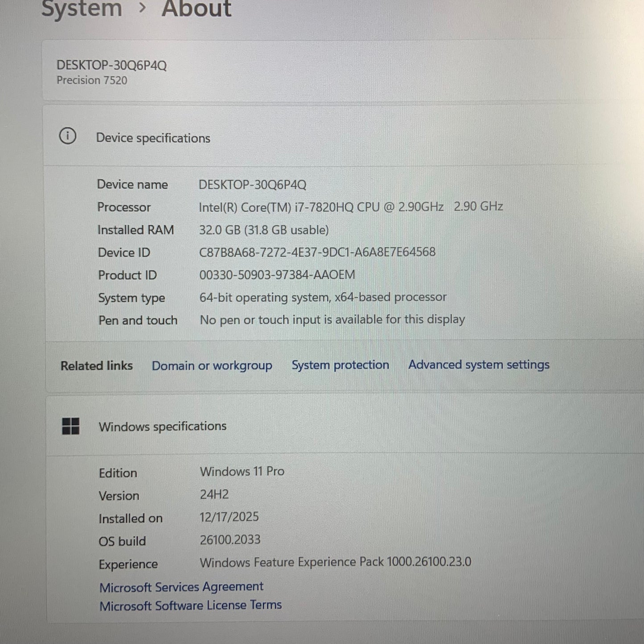Expand the Device specifications section
The image size is (644, 644).
153,138
